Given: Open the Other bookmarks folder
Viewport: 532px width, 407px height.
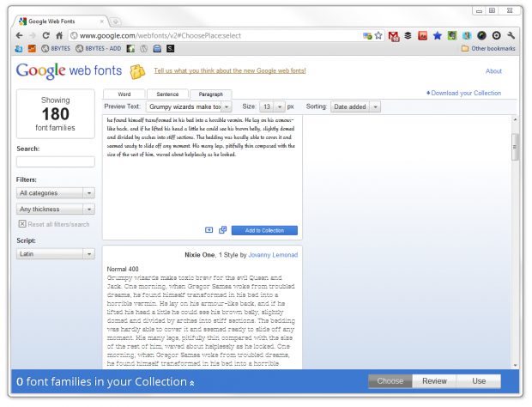Looking at the screenshot, I should (488, 49).
